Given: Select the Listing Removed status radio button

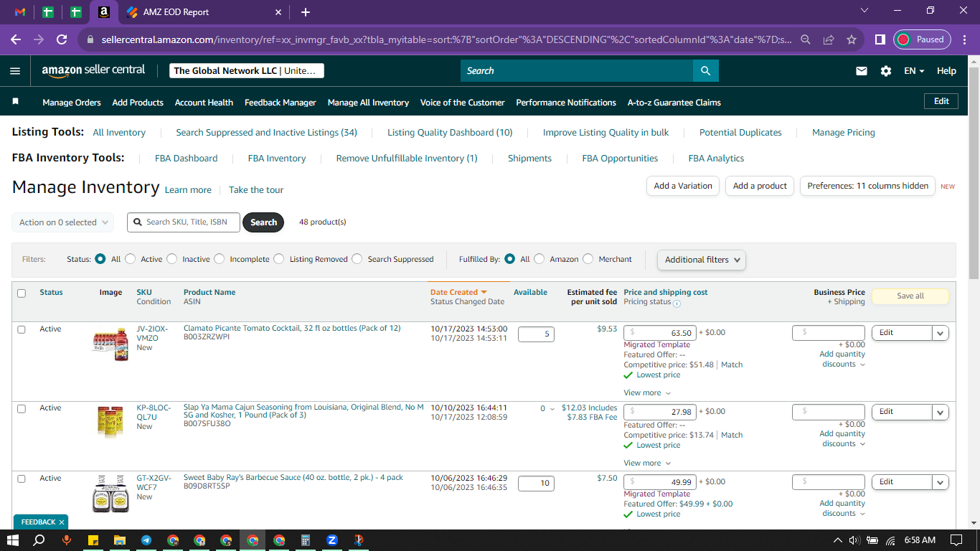Looking at the screenshot, I should pos(279,259).
